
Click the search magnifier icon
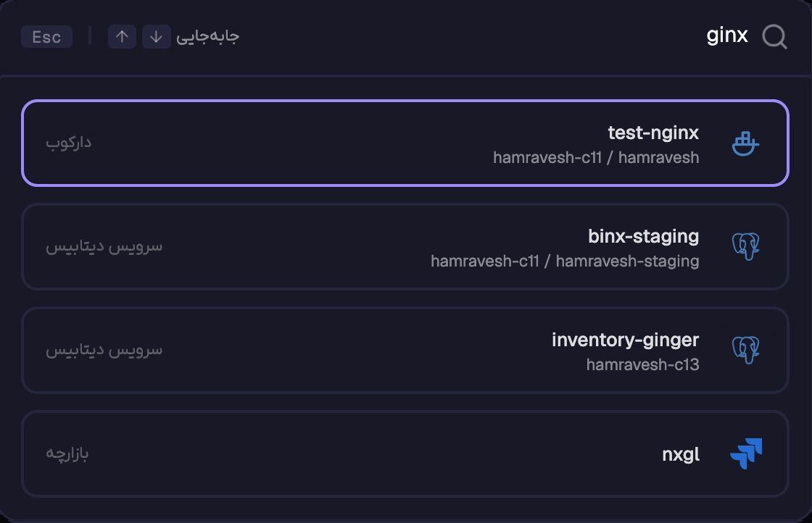point(775,37)
